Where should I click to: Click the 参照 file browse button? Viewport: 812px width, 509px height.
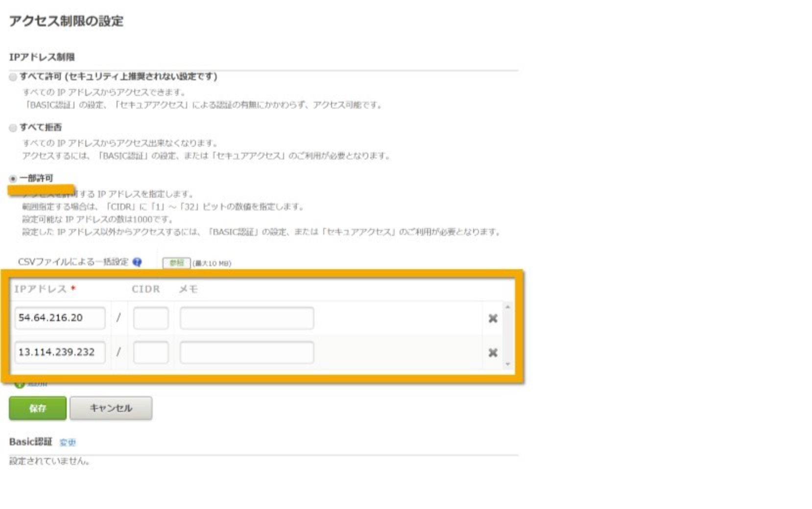tap(176, 263)
